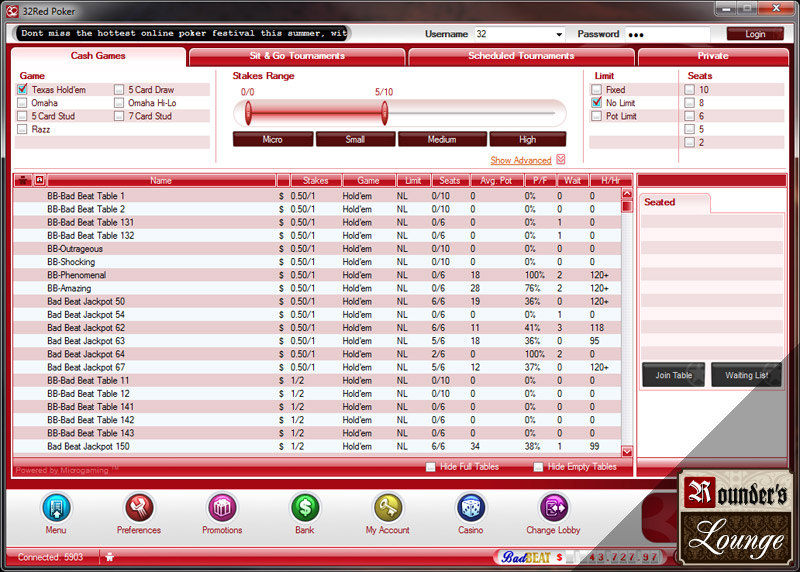
Task: Select Bad Beat Jackpot 150 row
Action: click(x=317, y=446)
